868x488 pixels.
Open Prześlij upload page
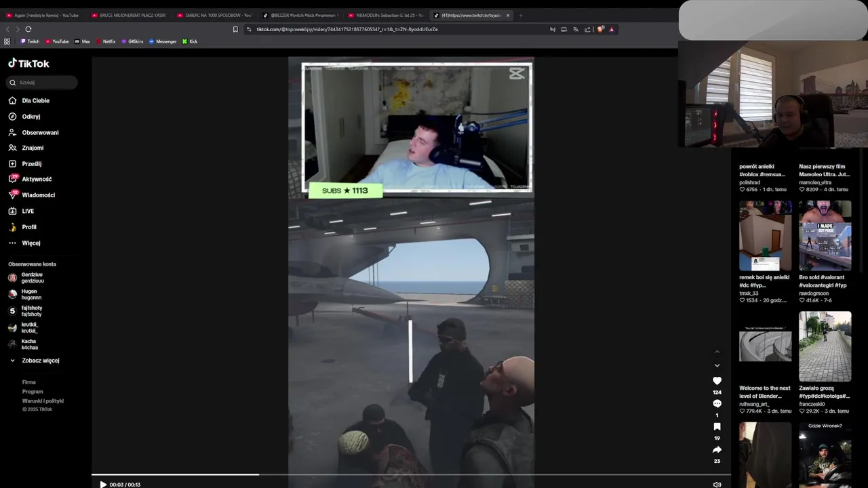[x=31, y=164]
